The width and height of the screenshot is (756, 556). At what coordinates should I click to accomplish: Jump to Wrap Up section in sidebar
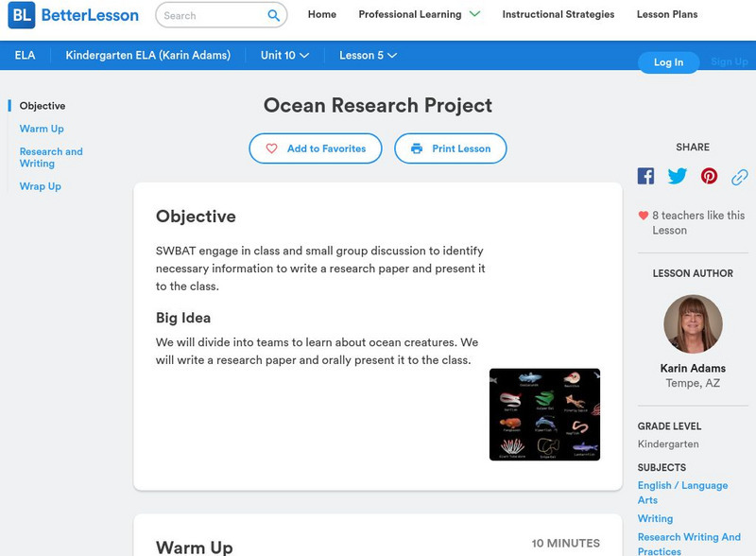pyautogui.click(x=40, y=186)
